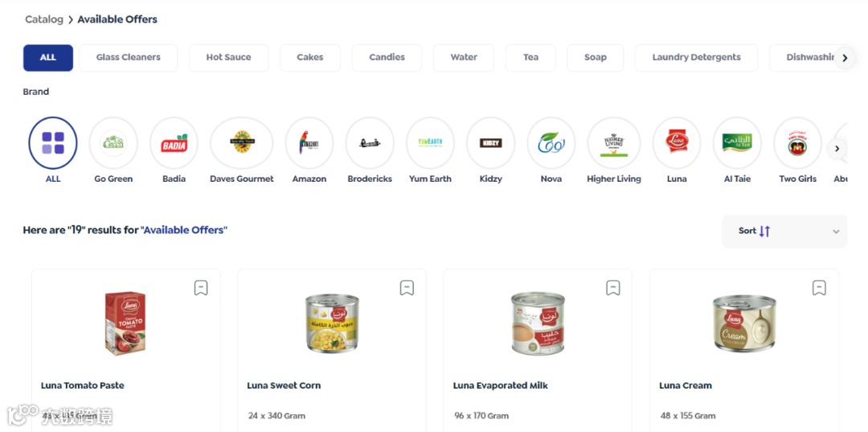This screenshot has width=868, height=432.
Task: Bookmark the Luna Tomato Paste product
Action: pyautogui.click(x=201, y=288)
